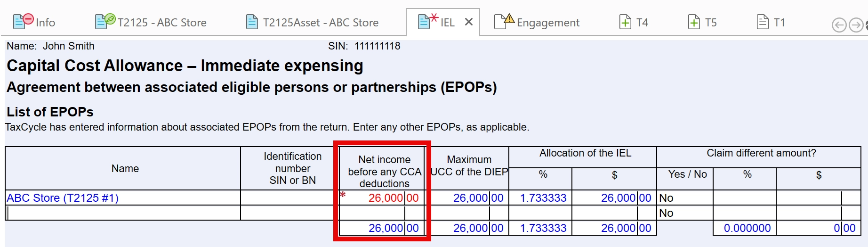Click the T2125 signed form icon

(105, 21)
